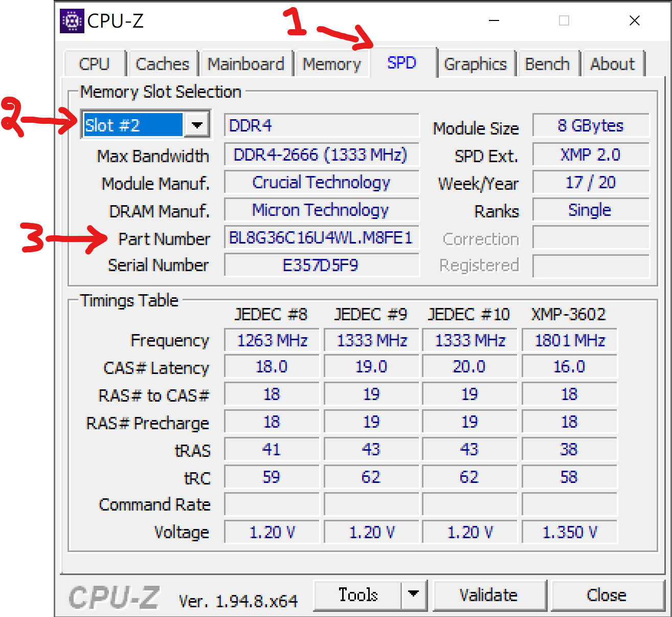Click the empty Registered field
This screenshot has width=672, height=617.
coord(591,266)
